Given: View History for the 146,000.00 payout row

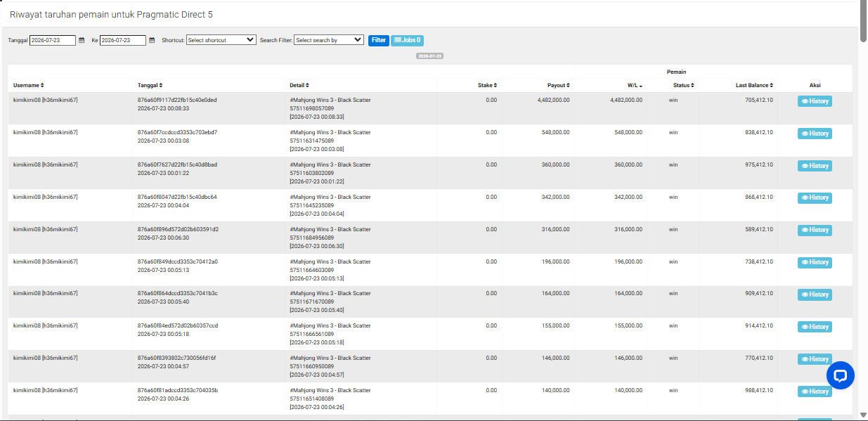Looking at the screenshot, I should pyautogui.click(x=815, y=359).
